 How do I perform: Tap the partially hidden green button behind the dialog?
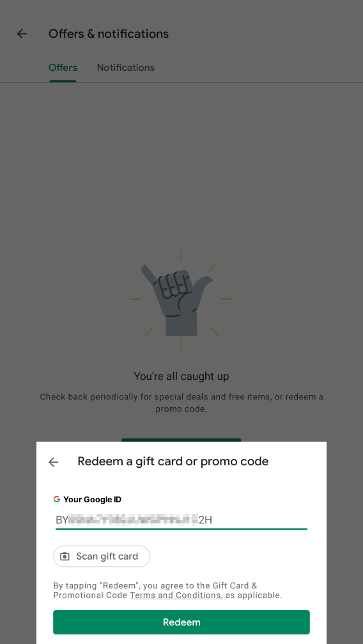tap(181, 440)
